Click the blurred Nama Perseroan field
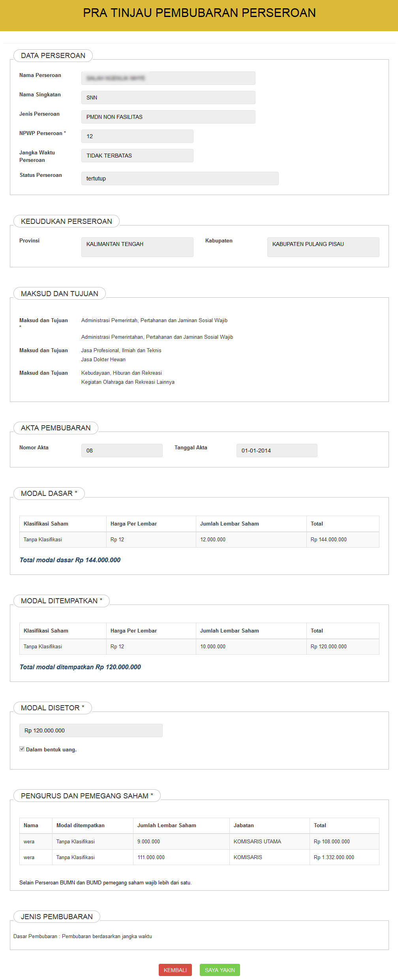The image size is (398, 980). click(168, 78)
